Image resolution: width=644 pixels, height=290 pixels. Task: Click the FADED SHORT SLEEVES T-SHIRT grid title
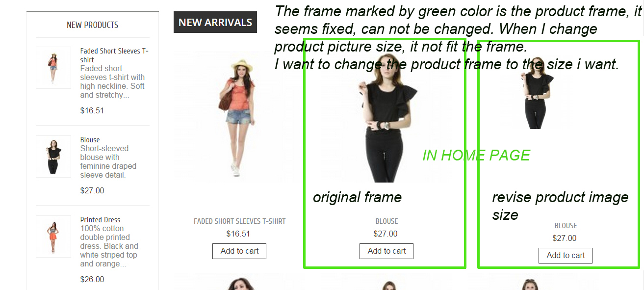239,221
